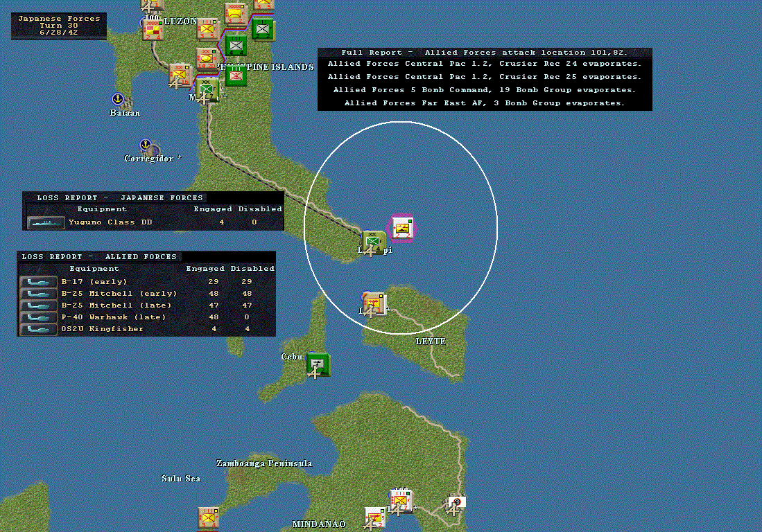This screenshot has width=762, height=532.
Task: Select the tan regiment 3 4 on Zamboanga
Action: pos(208,517)
